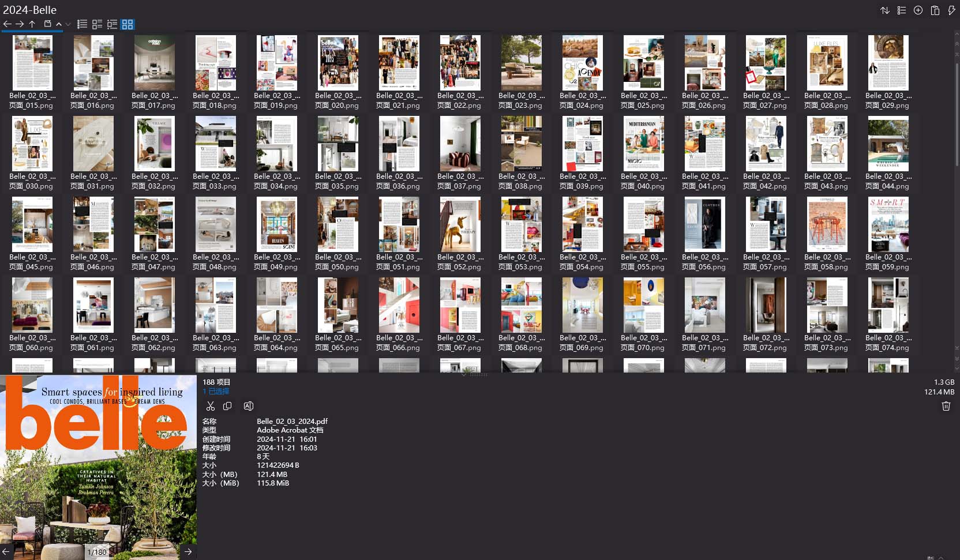Select thumbnail 页面_023.png

tap(522, 63)
